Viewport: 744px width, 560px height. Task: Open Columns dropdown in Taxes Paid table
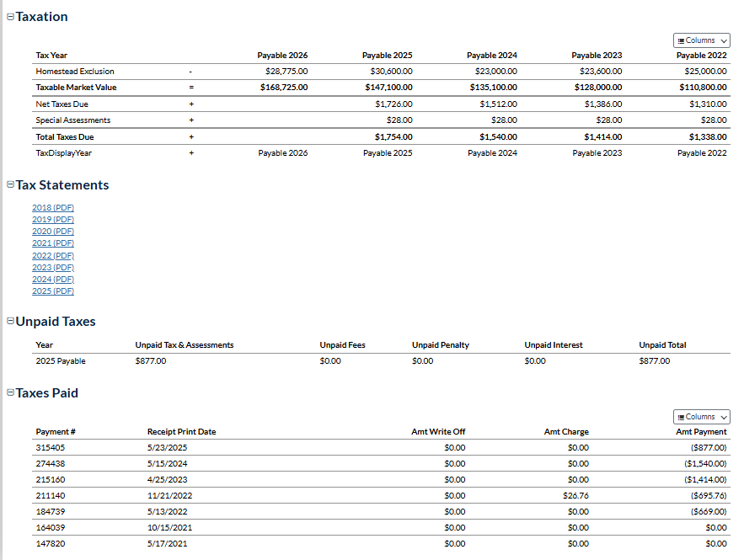point(701,417)
